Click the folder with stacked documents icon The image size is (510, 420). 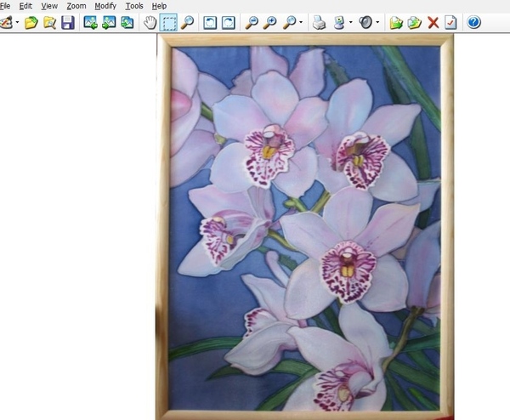pos(415,22)
